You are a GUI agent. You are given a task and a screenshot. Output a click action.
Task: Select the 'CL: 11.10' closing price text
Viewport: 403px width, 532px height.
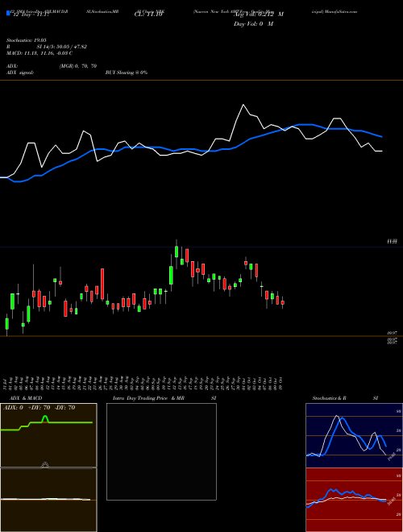pyautogui.click(x=148, y=15)
